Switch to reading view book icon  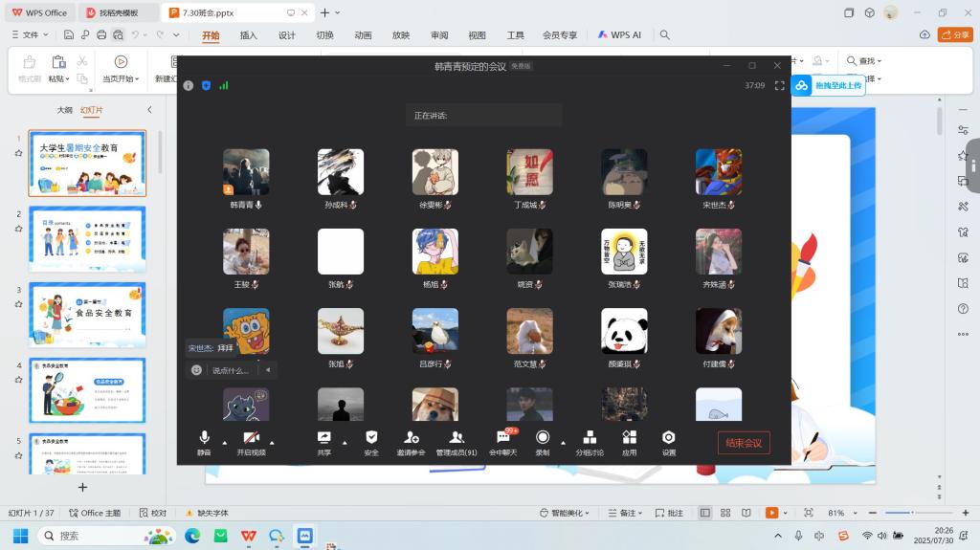pyautogui.click(x=746, y=513)
